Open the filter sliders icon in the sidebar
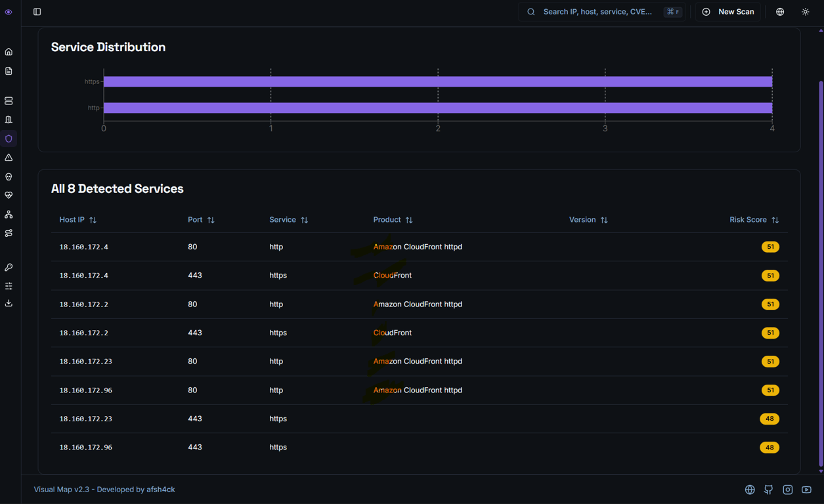This screenshot has width=824, height=504. pos(9,285)
